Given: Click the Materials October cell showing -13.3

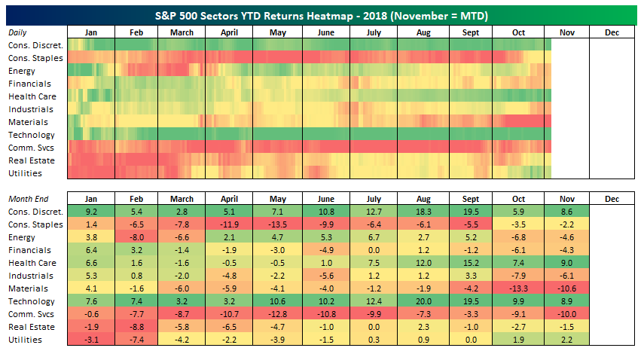Looking at the screenshot, I should [519, 288].
